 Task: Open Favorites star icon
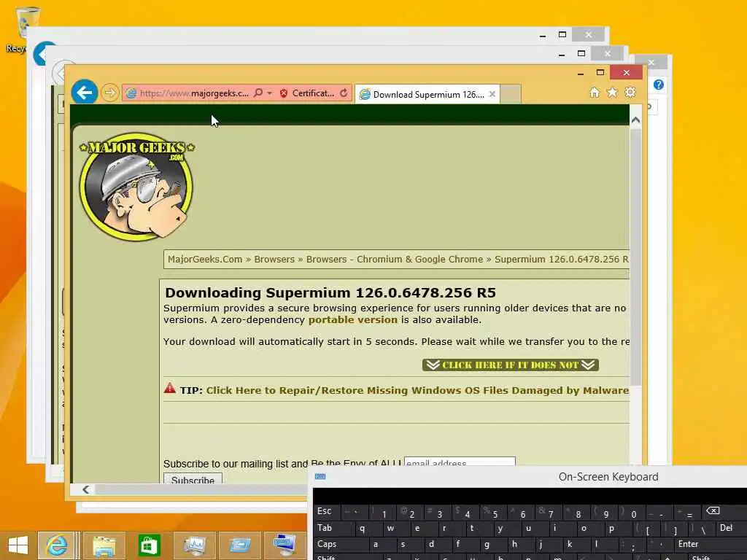tap(612, 93)
